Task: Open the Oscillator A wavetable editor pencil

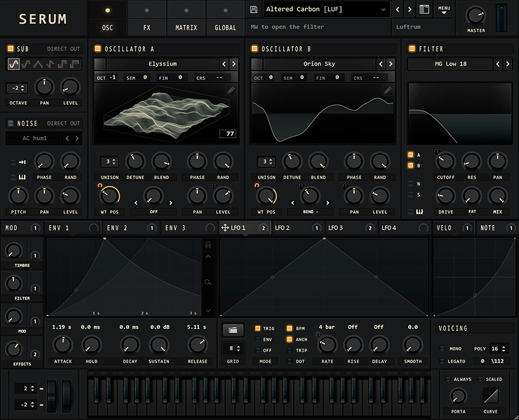Action: (231, 90)
